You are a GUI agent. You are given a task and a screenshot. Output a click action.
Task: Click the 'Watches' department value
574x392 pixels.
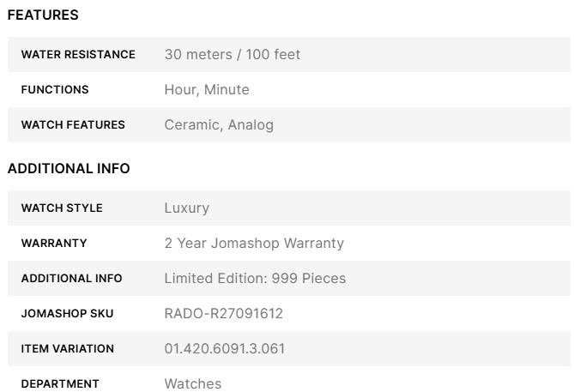(192, 384)
